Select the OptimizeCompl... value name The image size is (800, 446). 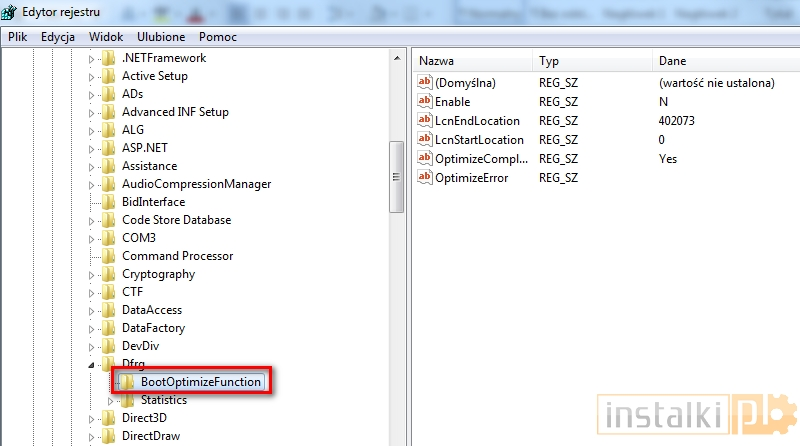click(x=481, y=159)
